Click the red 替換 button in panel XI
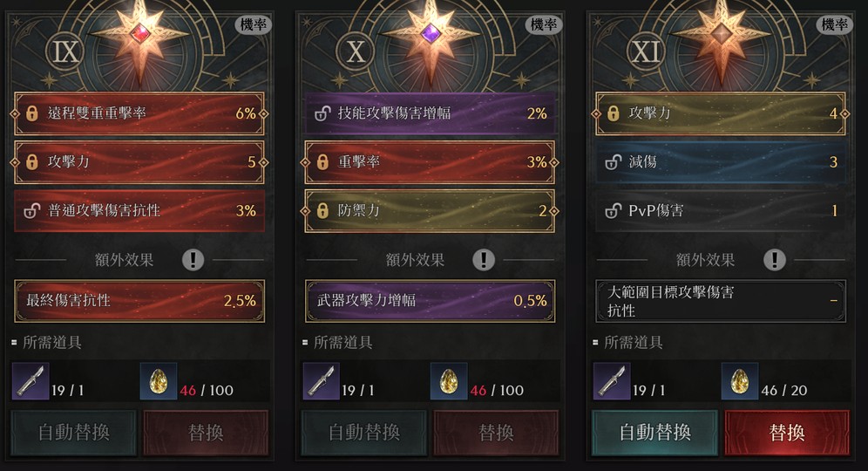This screenshot has height=471, width=868. [787, 433]
